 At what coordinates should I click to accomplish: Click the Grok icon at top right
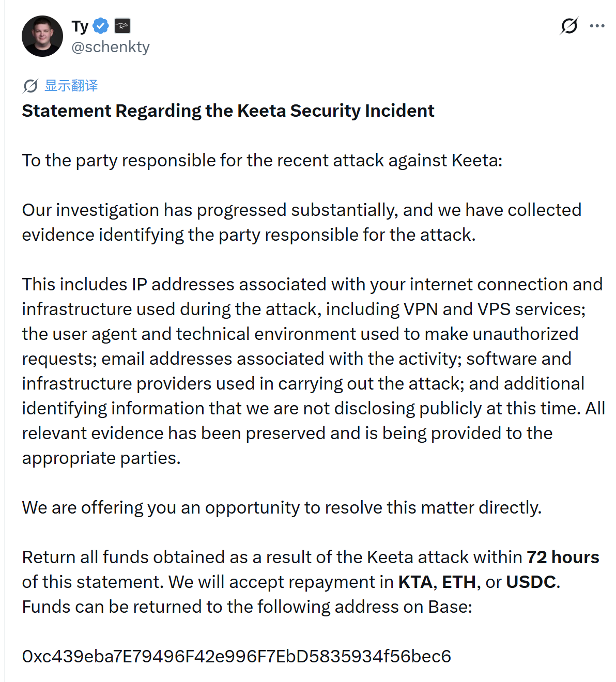569,26
